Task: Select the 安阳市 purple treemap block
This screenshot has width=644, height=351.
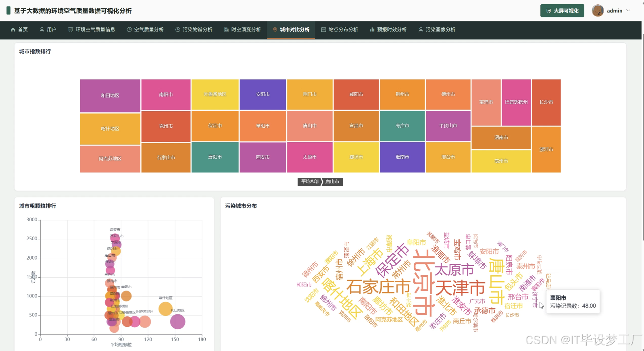Action: 263,94
